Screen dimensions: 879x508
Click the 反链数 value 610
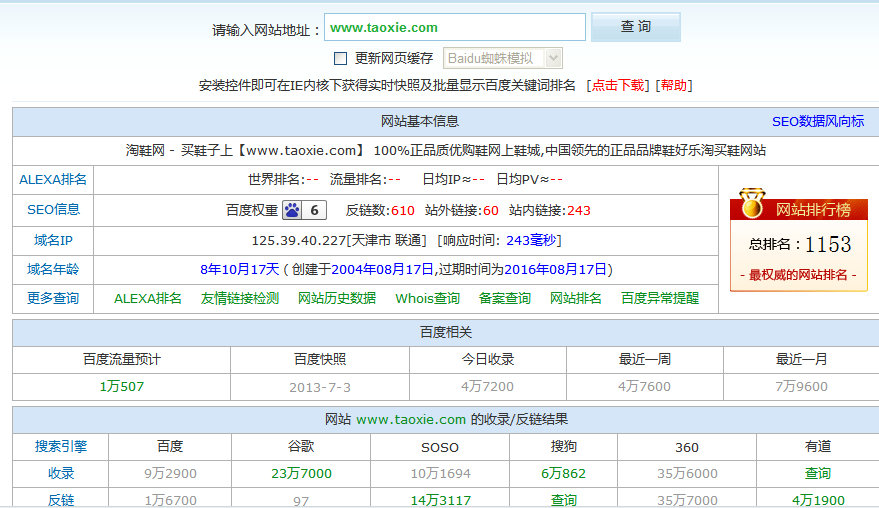pos(402,210)
